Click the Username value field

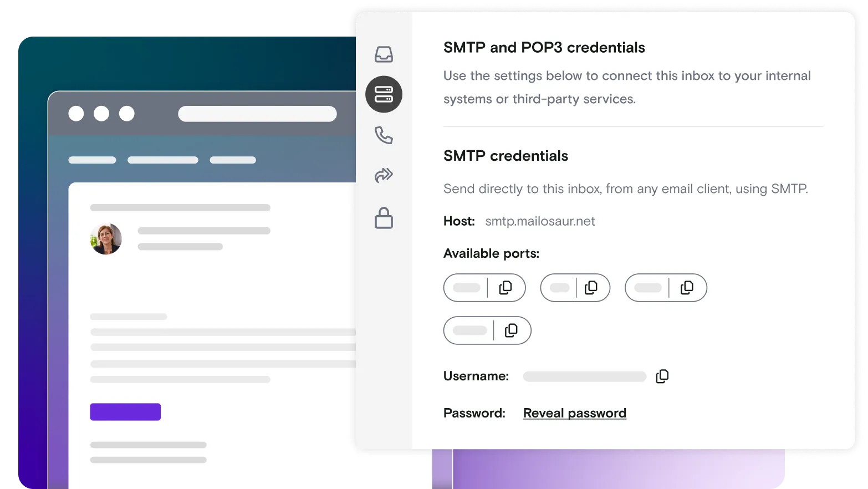coord(584,376)
